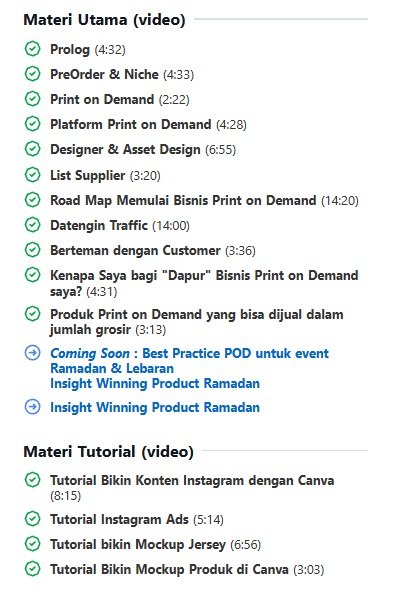Screen dimensions: 407x595
Task: Click the Materi Tutorial (video) section heading
Action: tap(108, 452)
